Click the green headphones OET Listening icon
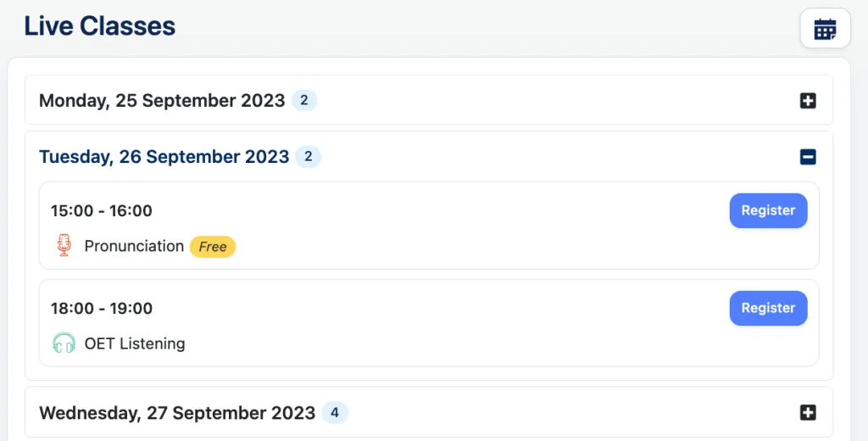This screenshot has height=441, width=868. pos(64,343)
